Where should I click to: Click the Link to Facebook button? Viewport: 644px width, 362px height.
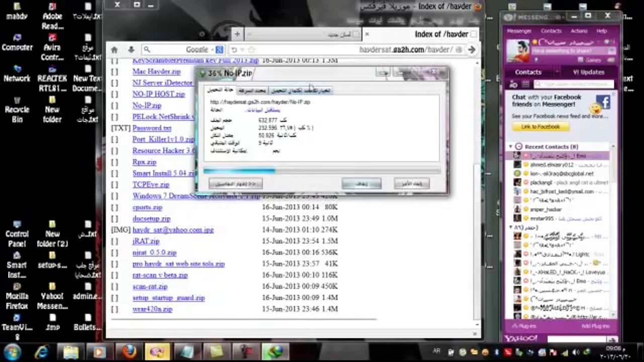[540, 127]
